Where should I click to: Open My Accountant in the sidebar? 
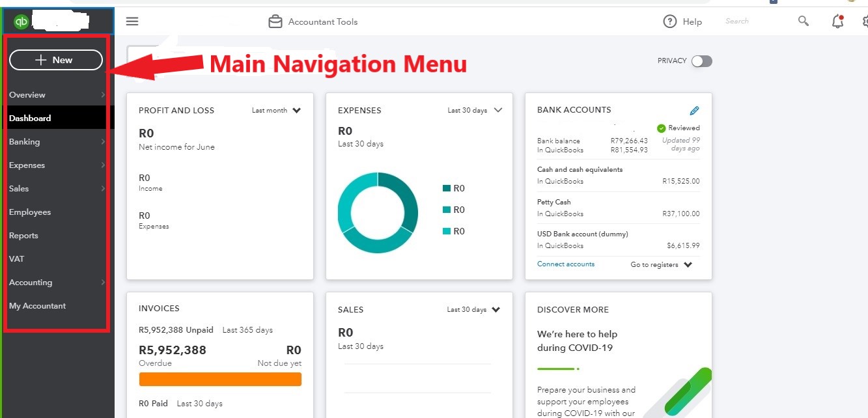point(37,306)
